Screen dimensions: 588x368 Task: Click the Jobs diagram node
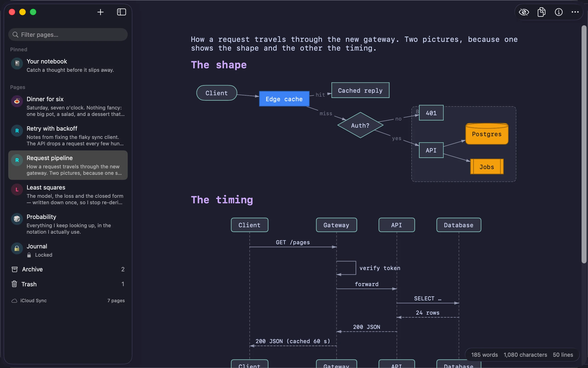tap(487, 167)
